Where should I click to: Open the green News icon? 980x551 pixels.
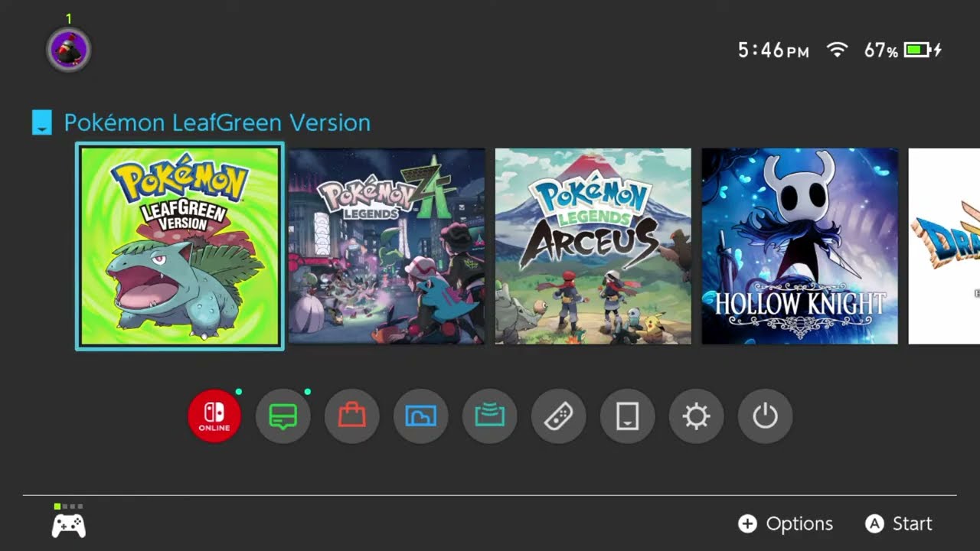(x=283, y=416)
